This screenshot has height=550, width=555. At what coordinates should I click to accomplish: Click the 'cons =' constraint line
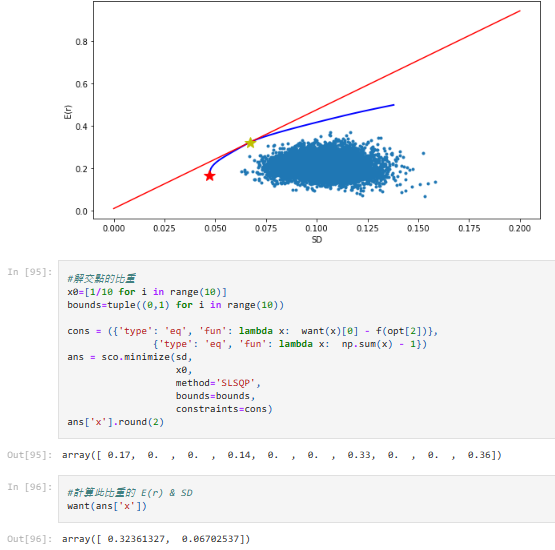click(253, 331)
